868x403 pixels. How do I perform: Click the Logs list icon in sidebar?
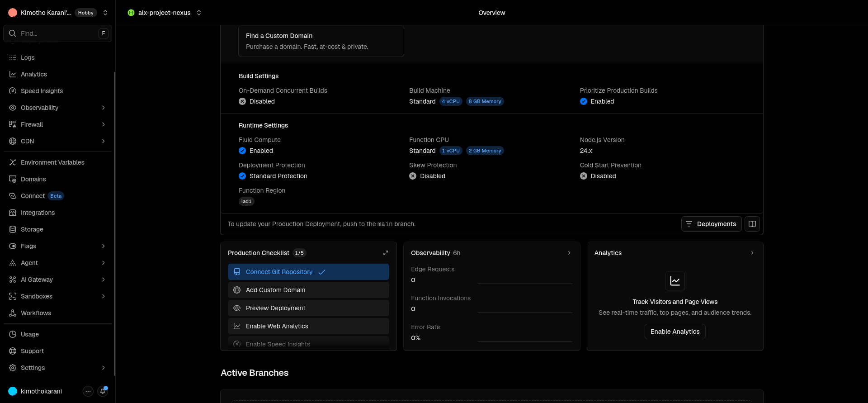(x=13, y=57)
